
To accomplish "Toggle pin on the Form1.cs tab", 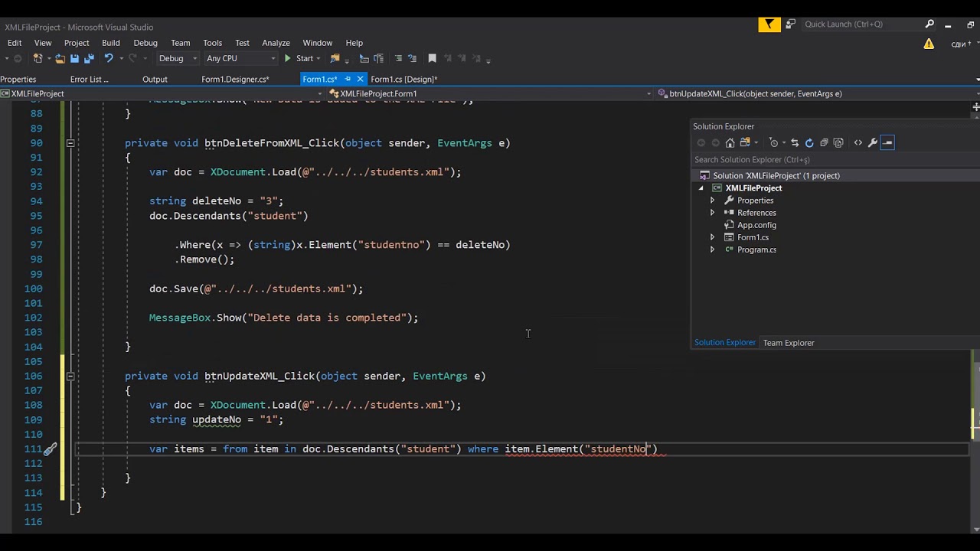I will tap(348, 79).
